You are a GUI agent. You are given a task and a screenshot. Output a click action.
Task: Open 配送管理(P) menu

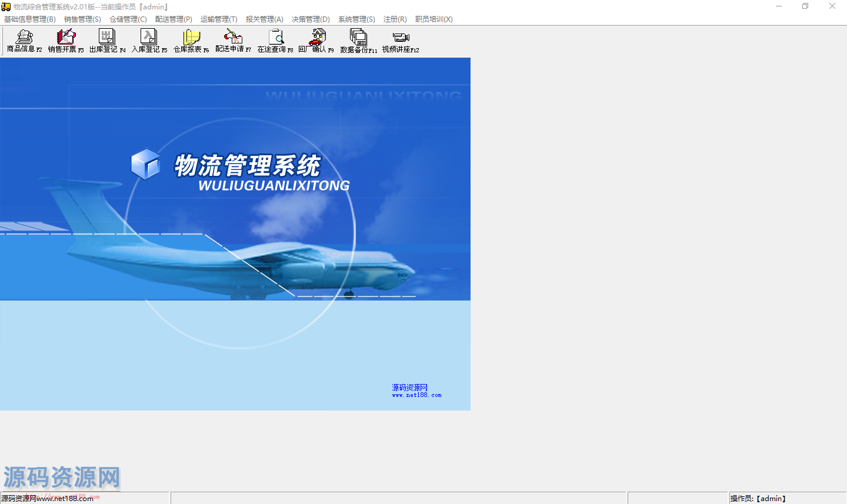pos(174,19)
